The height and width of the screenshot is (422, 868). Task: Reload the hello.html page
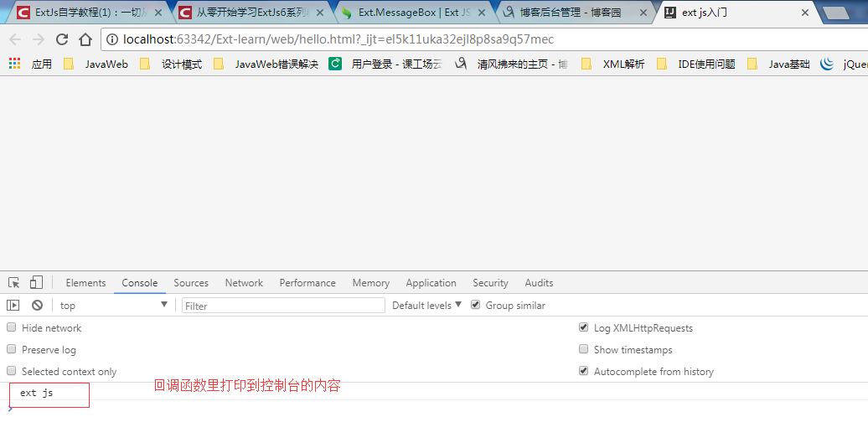pyautogui.click(x=62, y=39)
